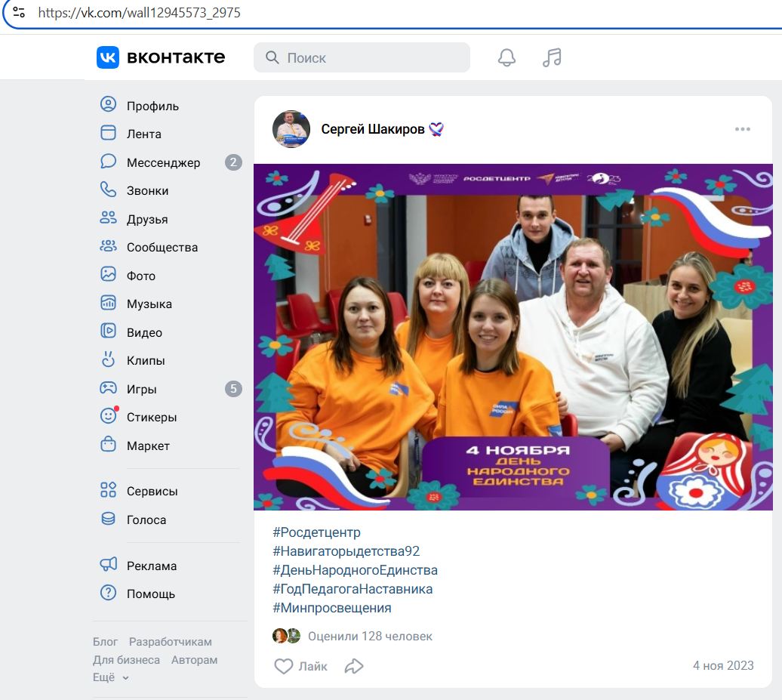Click the heart like icon
Image resolution: width=782 pixels, height=700 pixels.
pos(284,666)
